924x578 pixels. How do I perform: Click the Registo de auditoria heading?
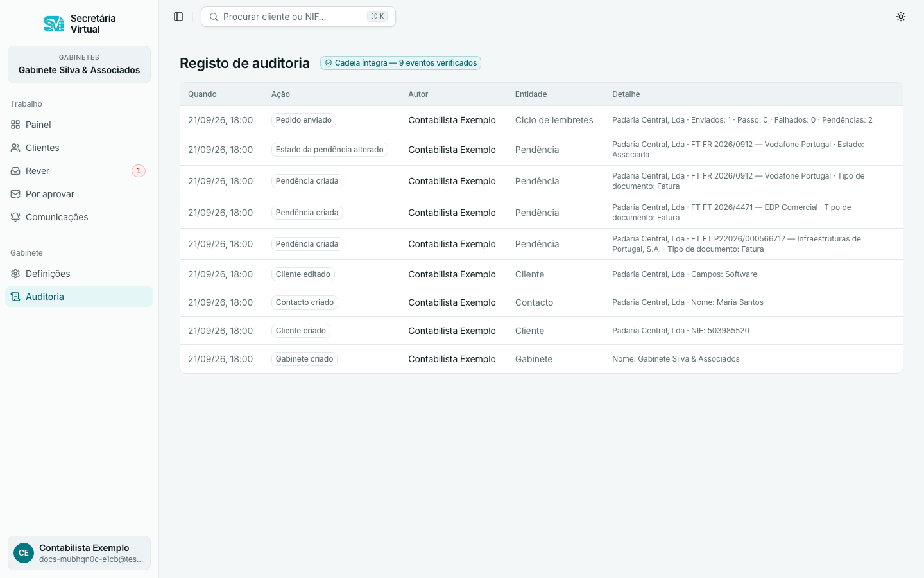(x=244, y=63)
